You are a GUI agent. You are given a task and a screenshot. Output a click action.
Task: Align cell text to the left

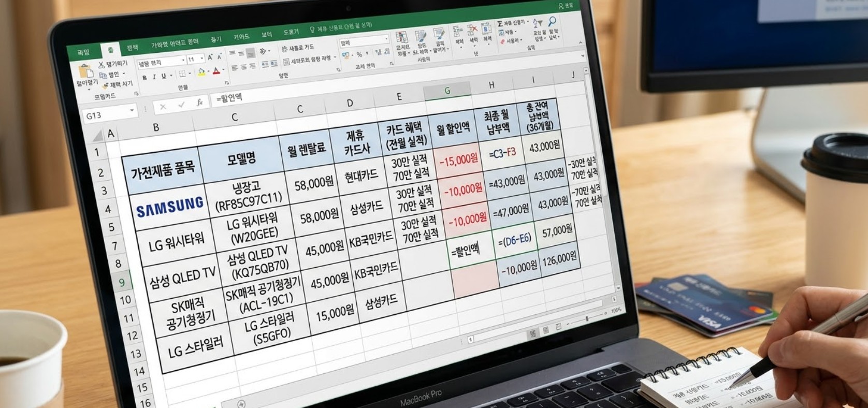[x=235, y=68]
